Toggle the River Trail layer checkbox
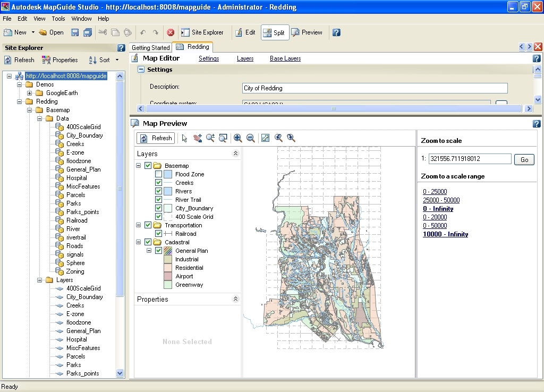Screen dimensions: 544x392 (158, 200)
